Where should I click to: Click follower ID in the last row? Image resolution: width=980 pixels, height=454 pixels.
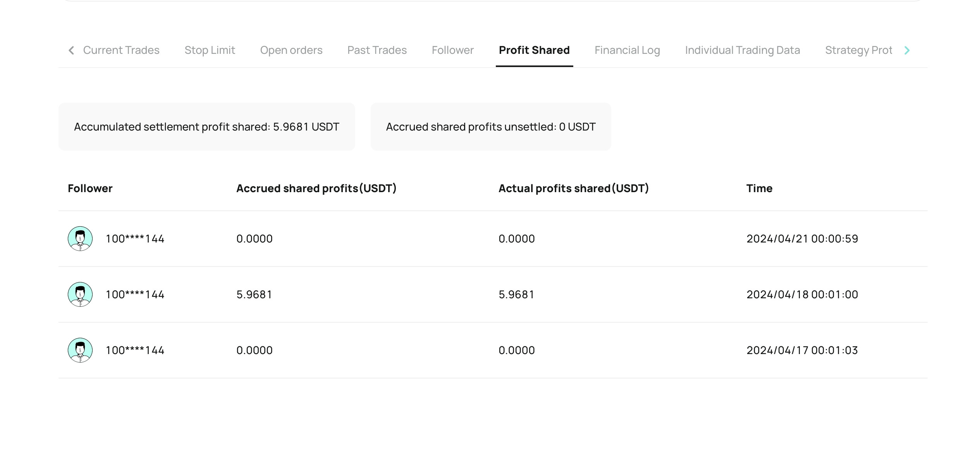click(135, 350)
